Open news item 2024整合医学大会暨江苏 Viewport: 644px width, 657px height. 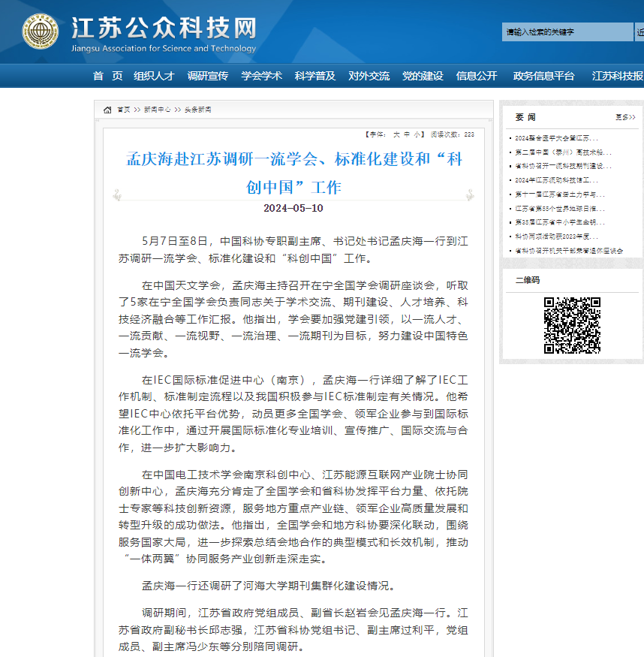(556, 138)
